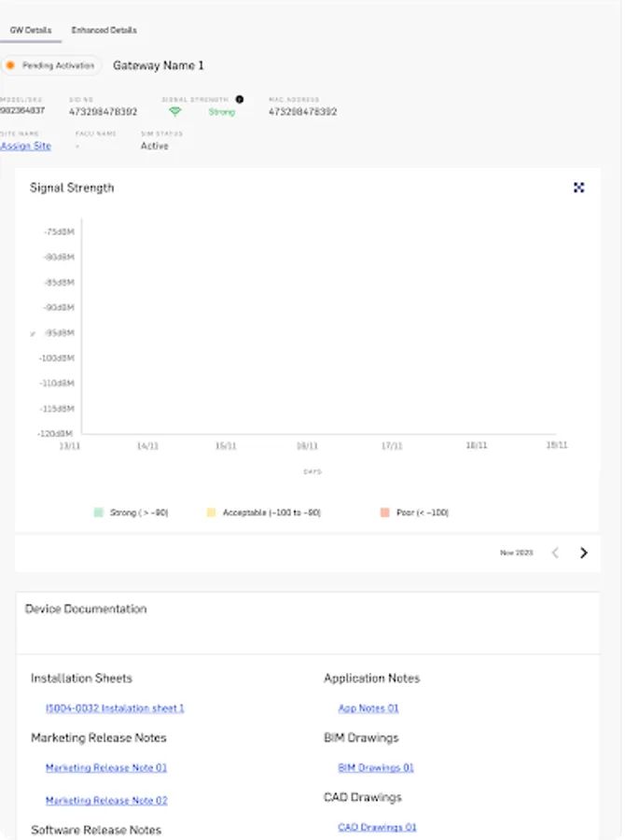This screenshot has width=625, height=840.
Task: Advance to next month with right chevron
Action: pos(584,553)
